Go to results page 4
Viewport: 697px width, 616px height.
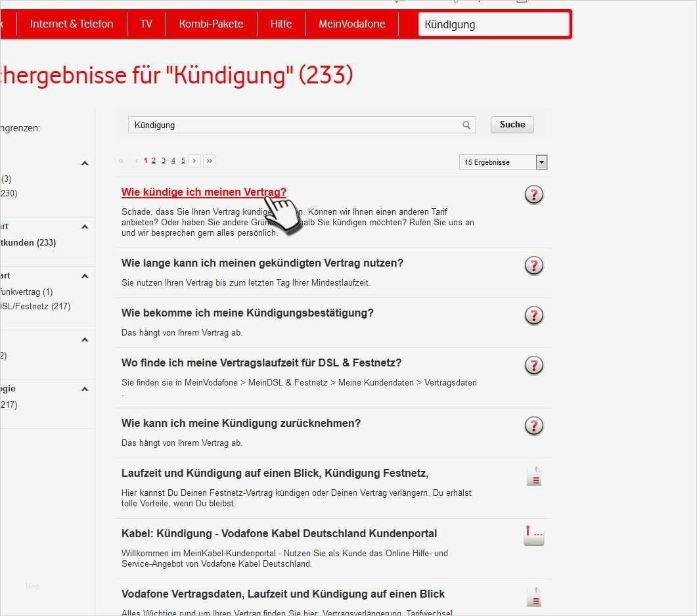tap(173, 161)
